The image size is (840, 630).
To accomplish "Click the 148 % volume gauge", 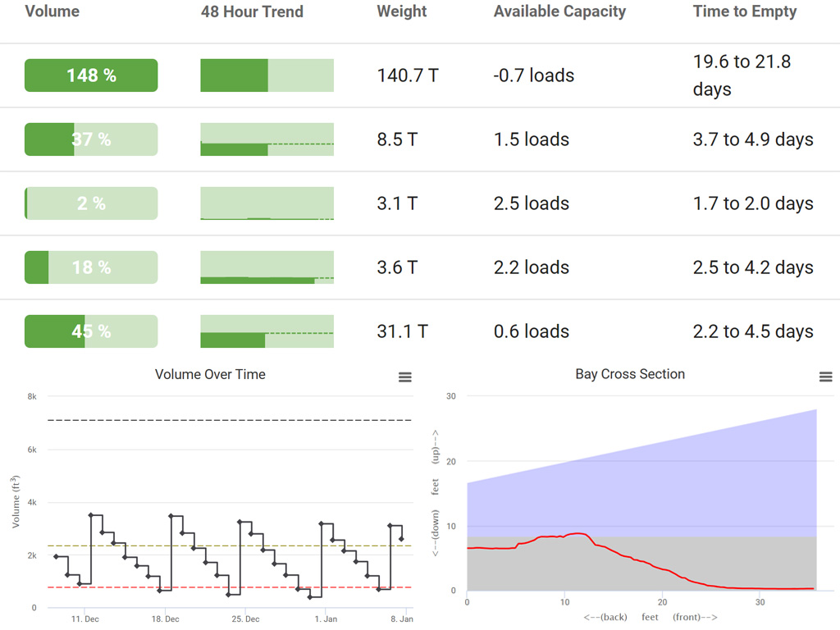I will tap(90, 75).
